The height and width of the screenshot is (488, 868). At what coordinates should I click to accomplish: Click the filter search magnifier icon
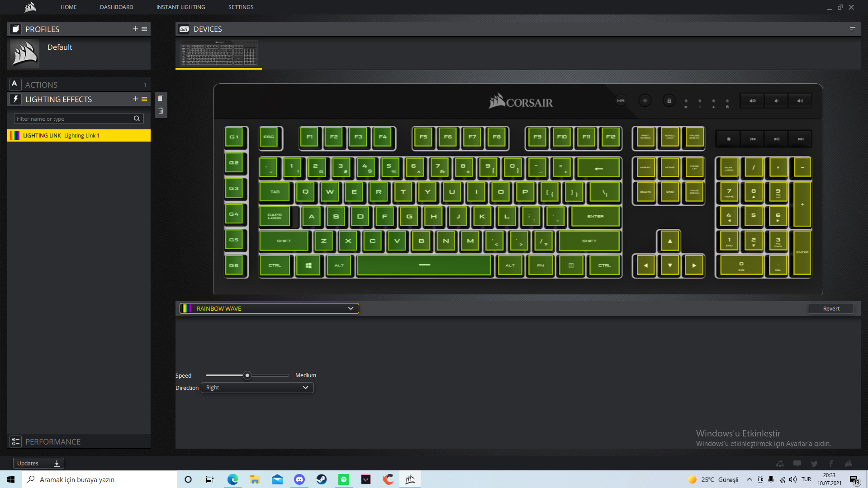[137, 118]
